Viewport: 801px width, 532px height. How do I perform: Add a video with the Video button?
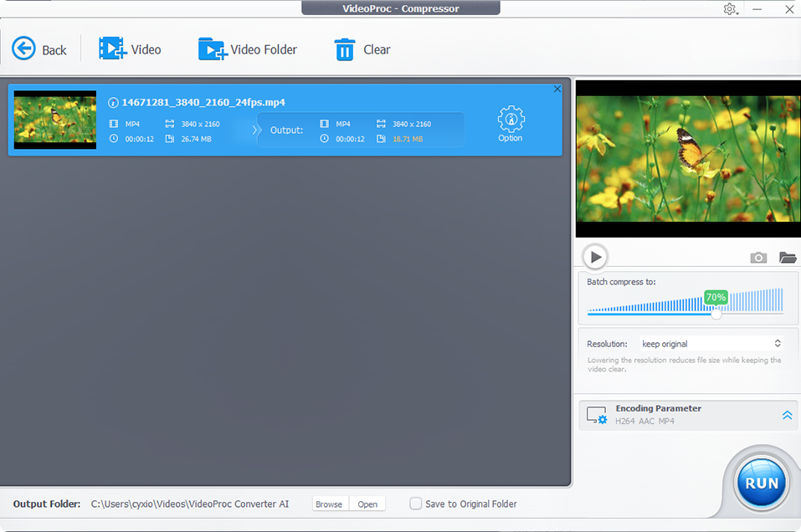(x=130, y=49)
